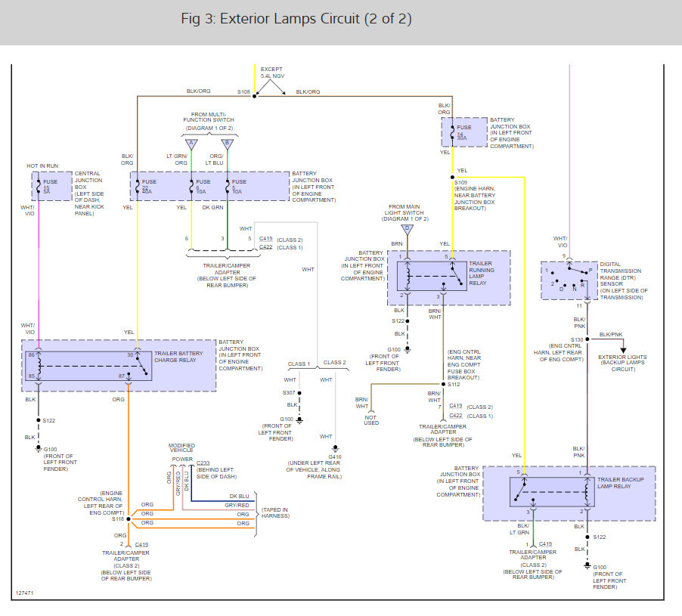This screenshot has width=682, height=616.
Task: Click the '(TAPED IN HARNESS)' label
Action: coord(275,513)
